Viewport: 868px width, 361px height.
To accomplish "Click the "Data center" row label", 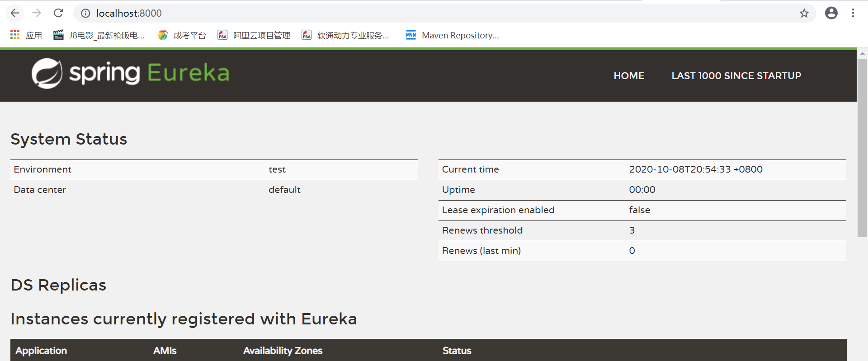I will click(40, 190).
